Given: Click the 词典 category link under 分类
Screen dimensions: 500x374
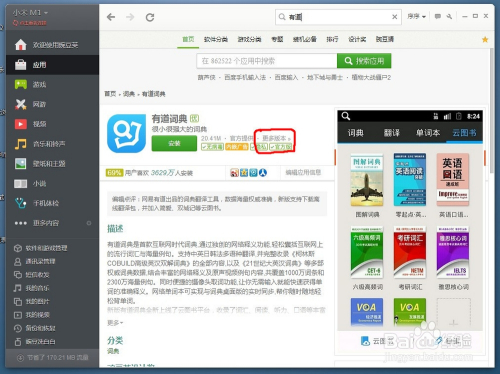Looking at the screenshot, I should pyautogui.click(x=113, y=351).
